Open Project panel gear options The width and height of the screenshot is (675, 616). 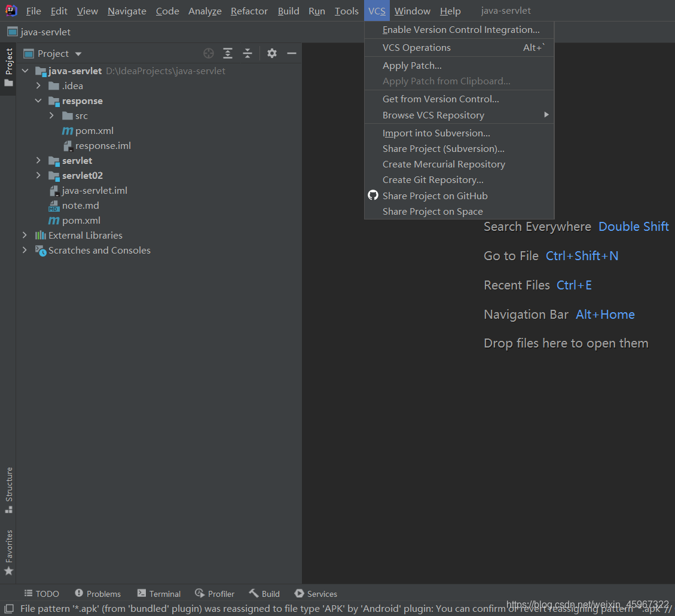[x=271, y=53]
